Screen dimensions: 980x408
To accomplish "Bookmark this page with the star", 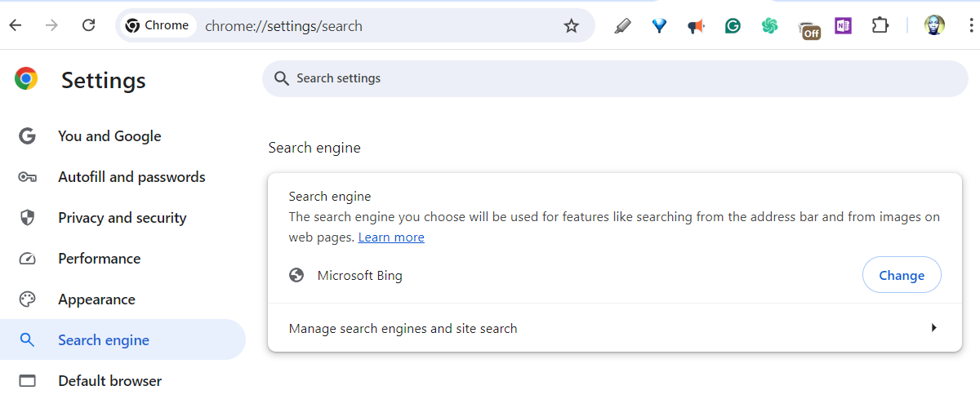I will (572, 26).
